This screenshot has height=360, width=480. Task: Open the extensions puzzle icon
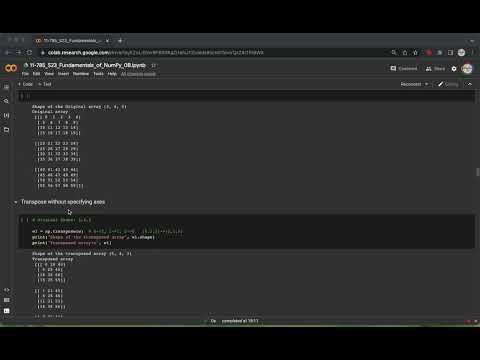coord(440,52)
